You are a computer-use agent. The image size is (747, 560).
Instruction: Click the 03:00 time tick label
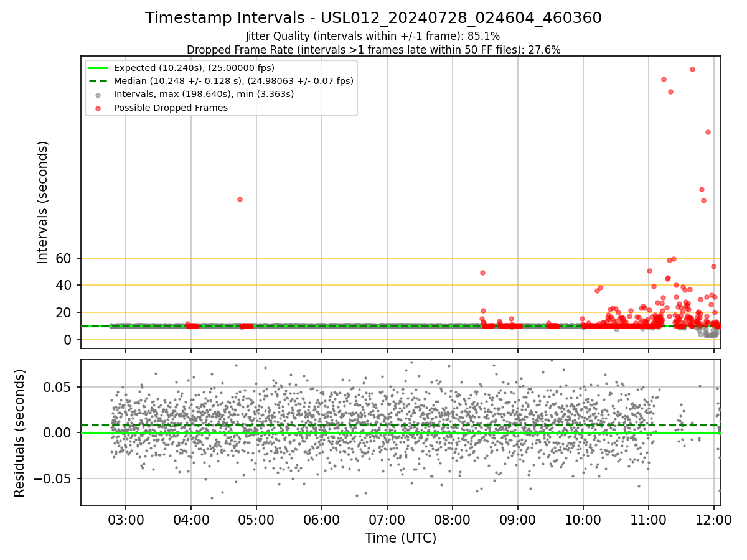(126, 519)
